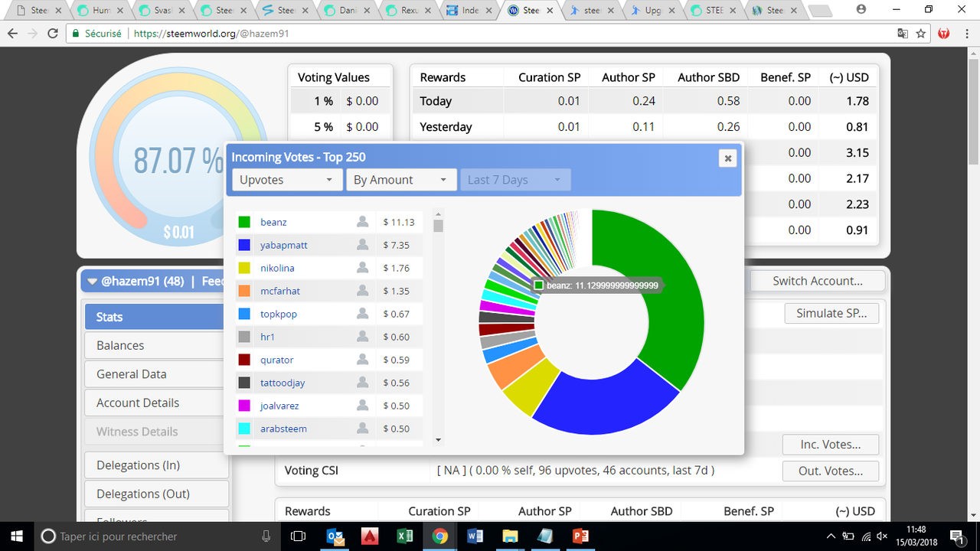Open the beanz account link
Image resolution: width=980 pixels, height=551 pixels.
point(273,222)
